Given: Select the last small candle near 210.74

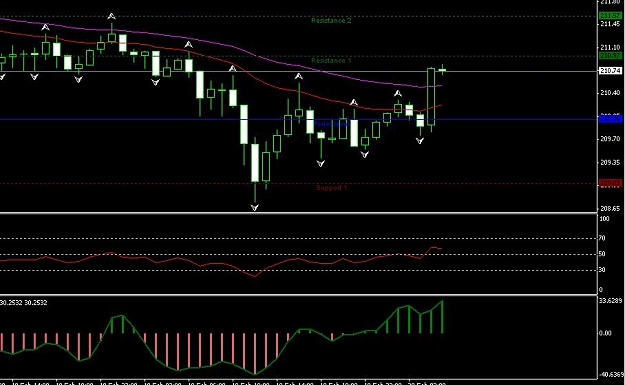Looking at the screenshot, I should click(442, 70).
